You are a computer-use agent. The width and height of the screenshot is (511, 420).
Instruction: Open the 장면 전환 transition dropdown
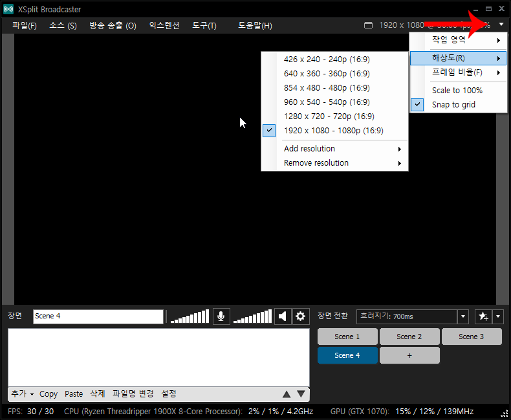pos(462,316)
